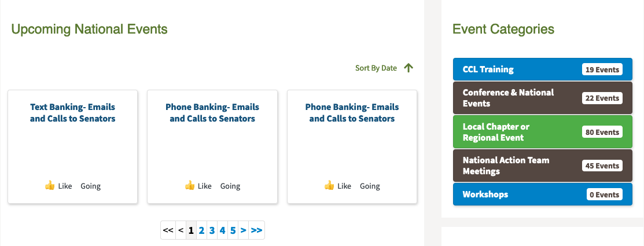Open Conference & National Events category
This screenshot has height=246, width=644.
point(543,98)
